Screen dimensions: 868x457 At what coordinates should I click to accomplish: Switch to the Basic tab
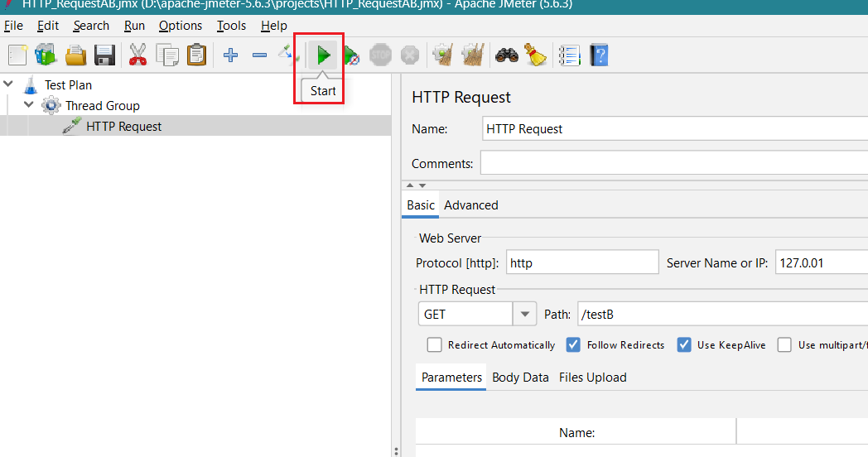pos(421,205)
